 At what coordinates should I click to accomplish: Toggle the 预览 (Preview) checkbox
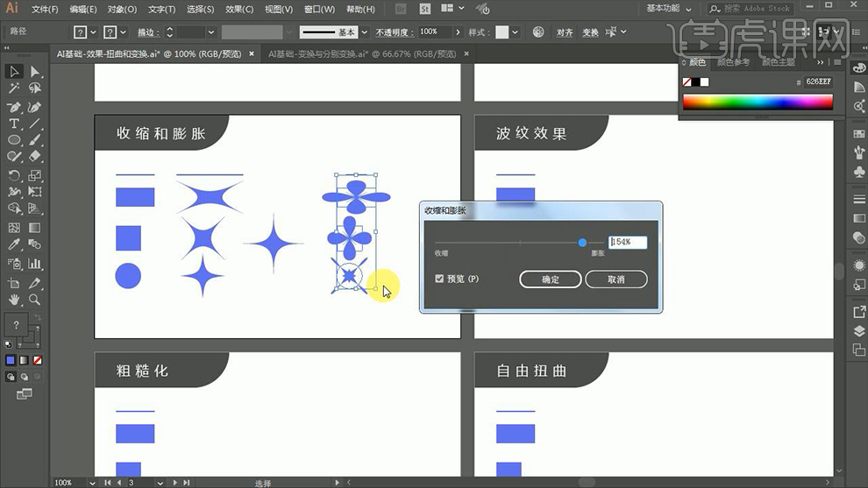click(x=440, y=279)
